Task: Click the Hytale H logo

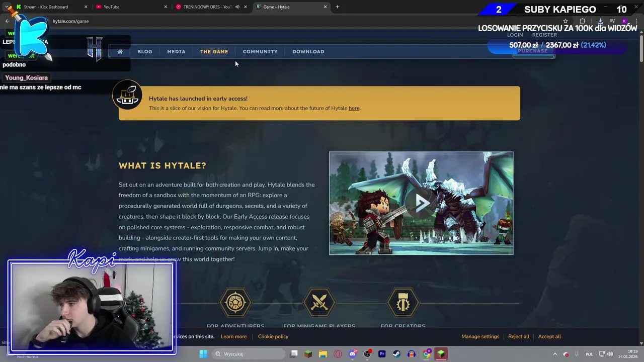Action: click(95, 49)
